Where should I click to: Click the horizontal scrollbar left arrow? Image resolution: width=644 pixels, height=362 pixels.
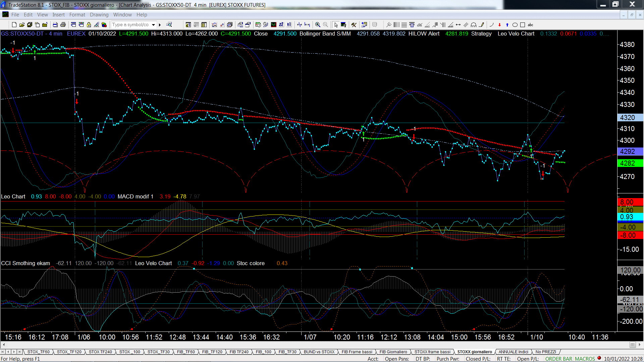[x=4, y=345]
